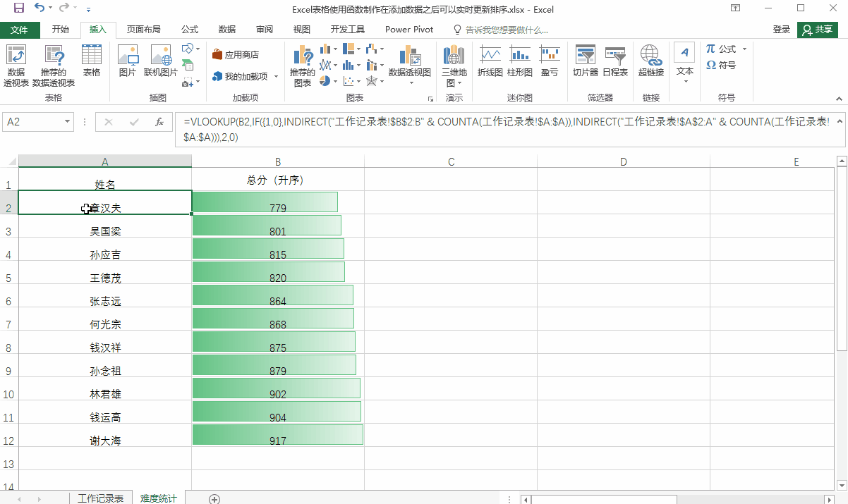Image resolution: width=848 pixels, height=504 pixels.
Task: Switch to the 工作记录表 sheet tab
Action: pos(101,498)
